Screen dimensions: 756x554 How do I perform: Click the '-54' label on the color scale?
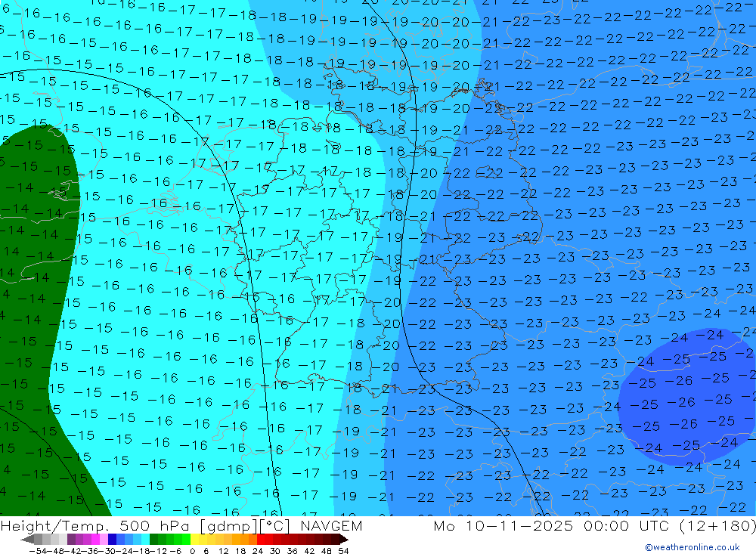pyautogui.click(x=36, y=551)
